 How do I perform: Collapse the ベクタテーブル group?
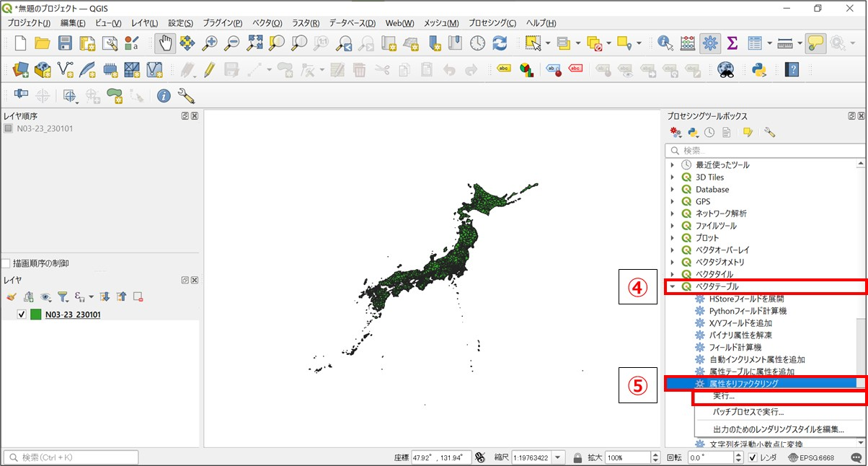pyautogui.click(x=672, y=286)
